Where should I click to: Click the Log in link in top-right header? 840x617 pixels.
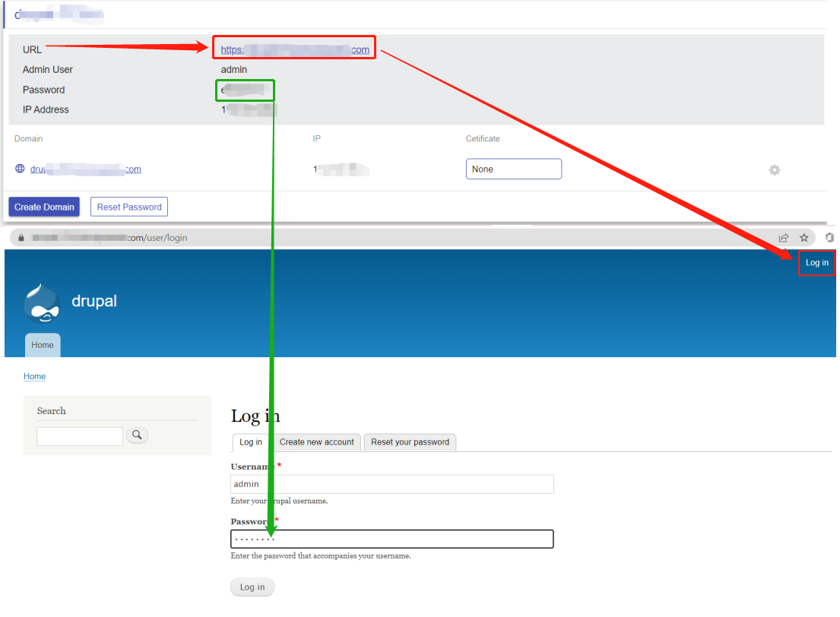coord(816,263)
